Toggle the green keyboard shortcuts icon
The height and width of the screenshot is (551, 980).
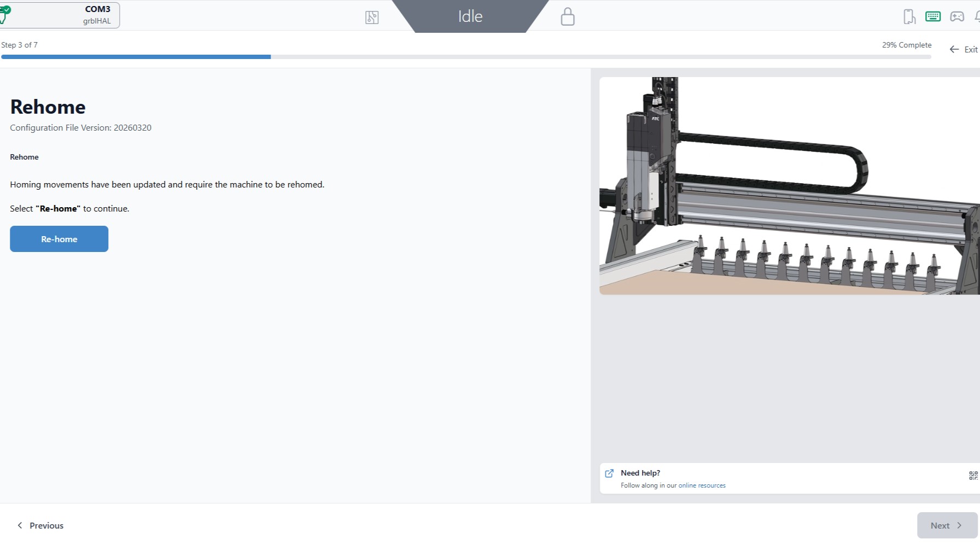[933, 16]
